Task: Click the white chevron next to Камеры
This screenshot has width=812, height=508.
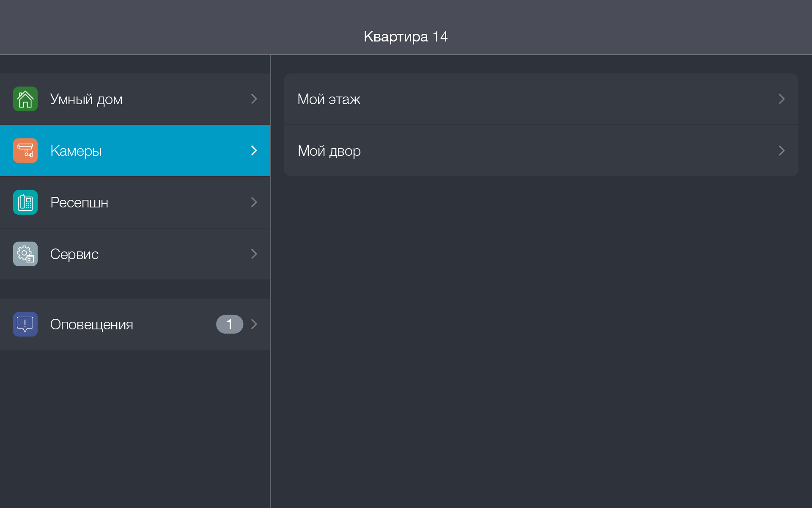Action: [254, 151]
